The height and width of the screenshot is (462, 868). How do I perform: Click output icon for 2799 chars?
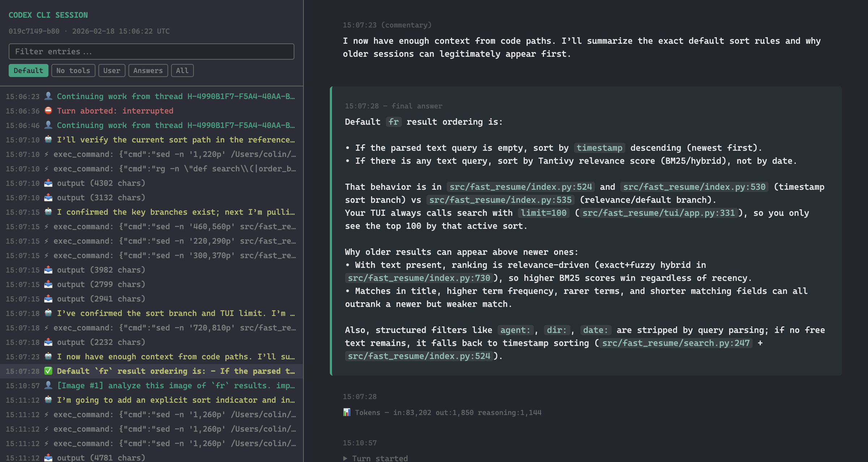48,284
